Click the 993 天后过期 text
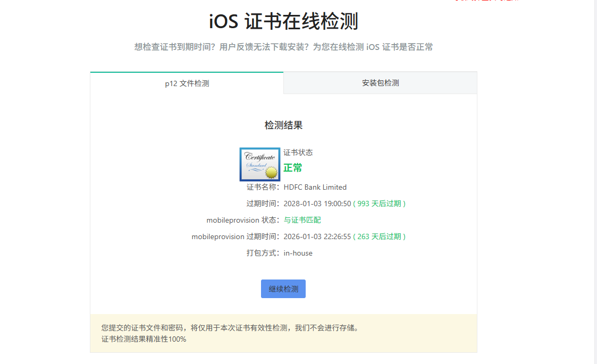The height and width of the screenshot is (364, 597). [x=379, y=204]
